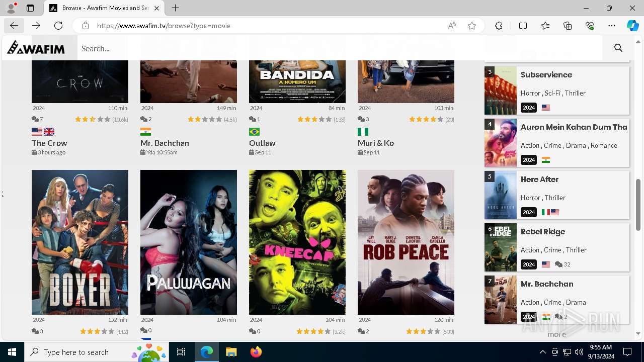Open Copilot sidebar icon
Image resolution: width=644 pixels, height=362 pixels.
[x=632, y=26]
